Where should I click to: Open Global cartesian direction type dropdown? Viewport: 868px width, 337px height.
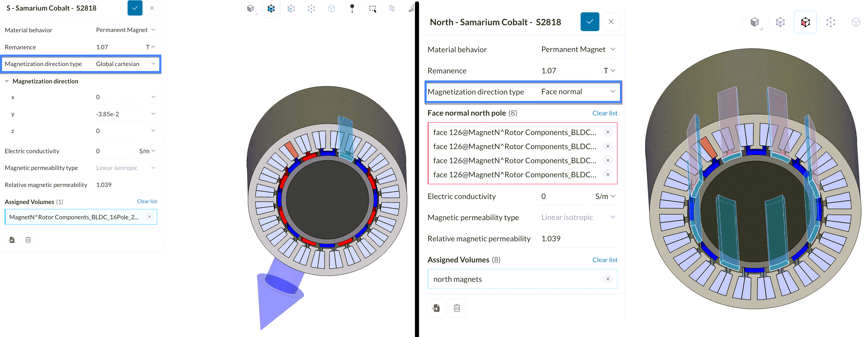(125, 64)
